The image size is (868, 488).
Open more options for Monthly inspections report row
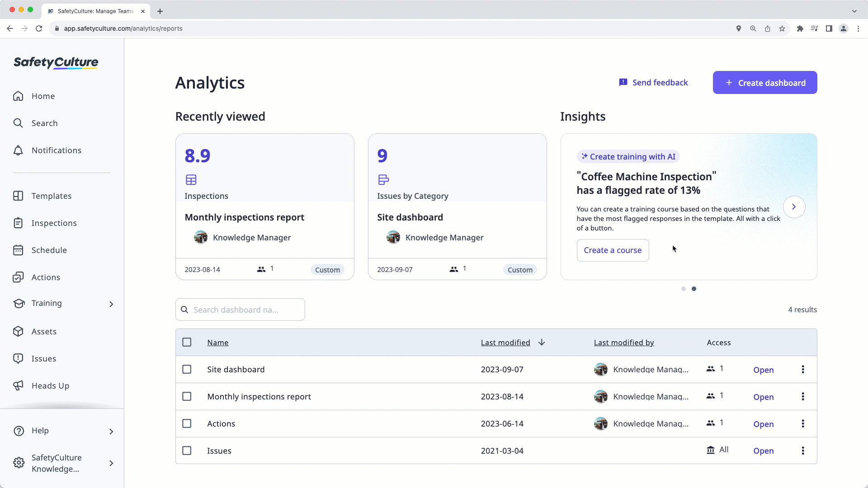point(803,397)
